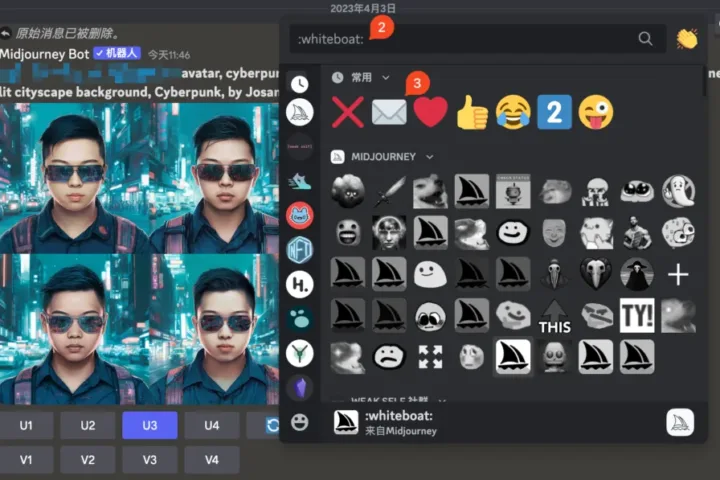This screenshot has width=720, height=480.
Task: Click the 机器人 bot badge
Action: click(x=117, y=53)
